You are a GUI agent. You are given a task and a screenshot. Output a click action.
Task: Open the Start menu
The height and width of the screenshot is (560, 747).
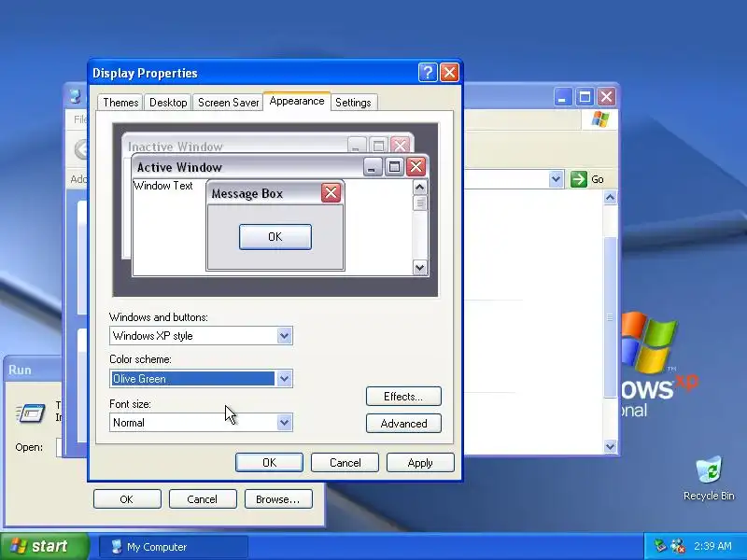44,546
